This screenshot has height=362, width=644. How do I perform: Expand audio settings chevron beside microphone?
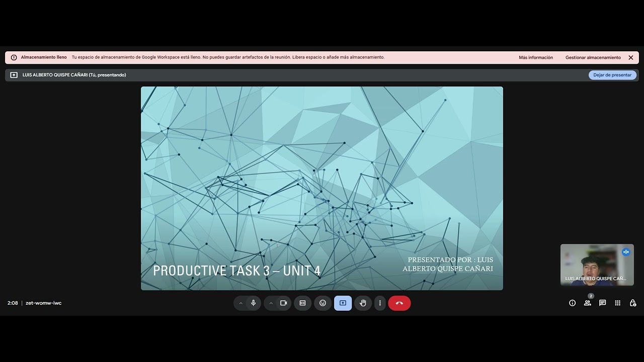tap(240, 303)
